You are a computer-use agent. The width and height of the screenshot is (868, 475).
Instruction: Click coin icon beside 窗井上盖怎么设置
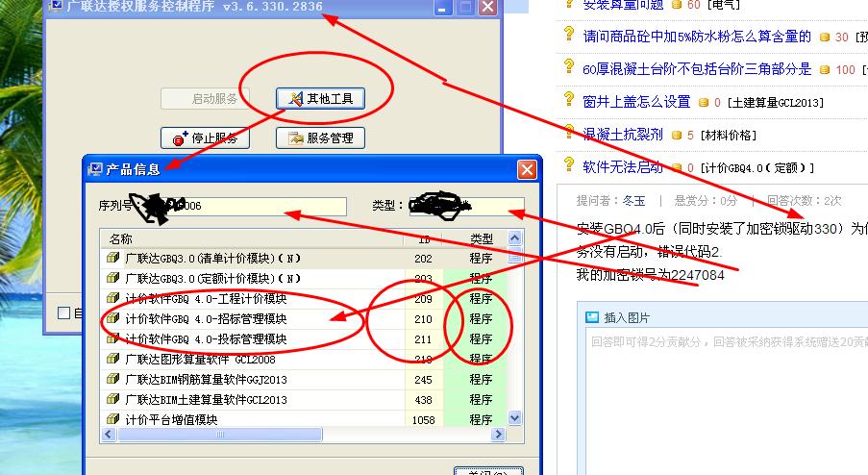704,103
